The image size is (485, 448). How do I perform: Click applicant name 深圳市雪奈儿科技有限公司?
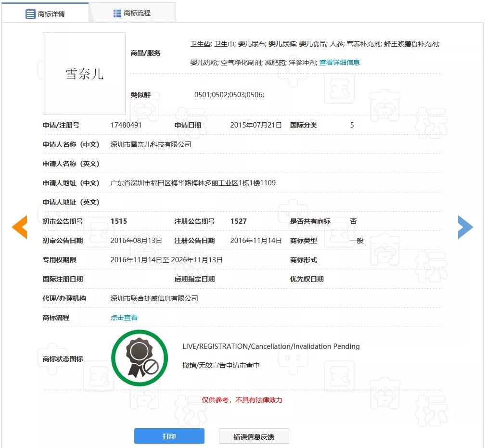(151, 144)
